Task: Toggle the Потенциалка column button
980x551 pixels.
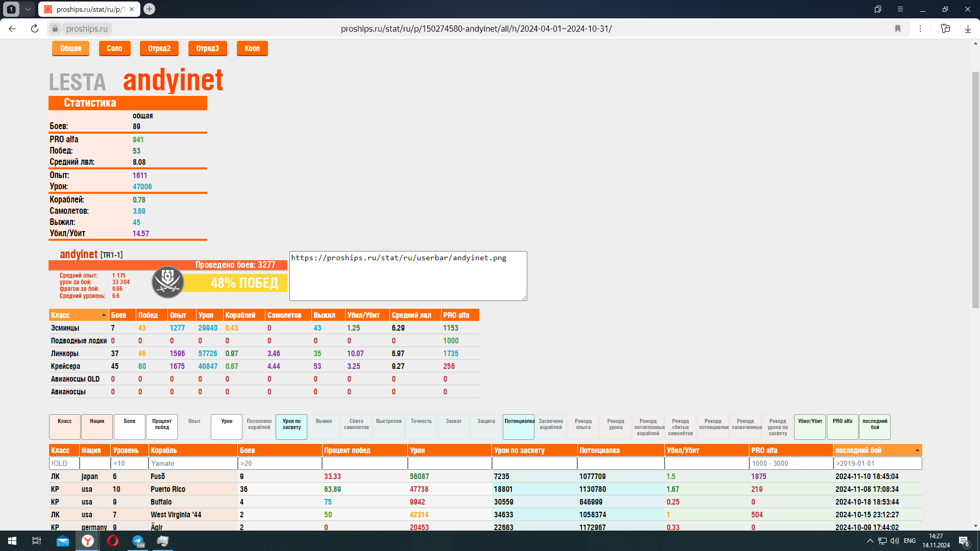Action: (519, 427)
